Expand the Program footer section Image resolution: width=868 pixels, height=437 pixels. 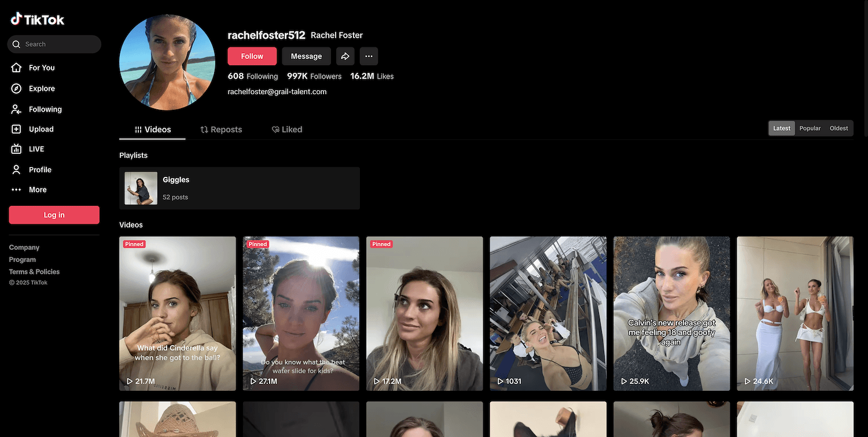[x=23, y=260]
